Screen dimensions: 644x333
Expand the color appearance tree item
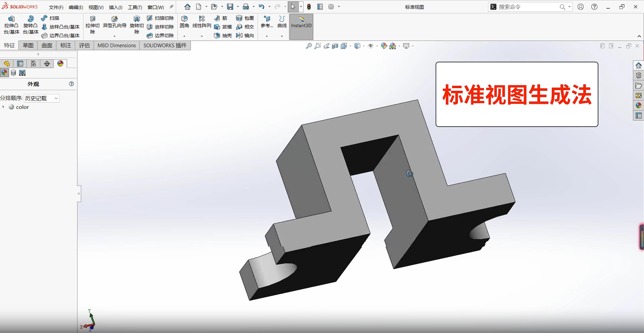pos(3,107)
